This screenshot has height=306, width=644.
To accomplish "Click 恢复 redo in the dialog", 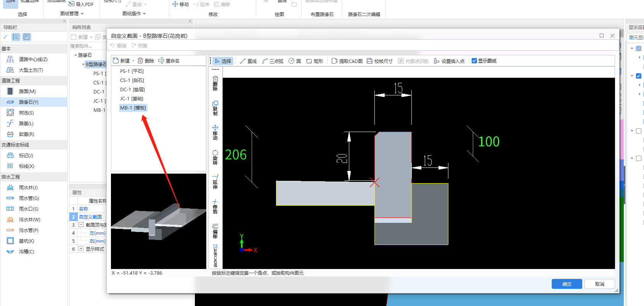I will coord(139,45).
